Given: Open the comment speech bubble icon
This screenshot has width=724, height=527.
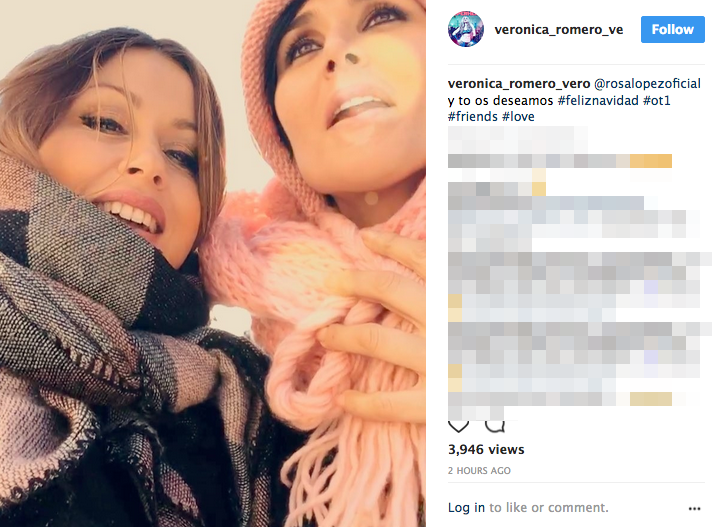Looking at the screenshot, I should point(495,426).
